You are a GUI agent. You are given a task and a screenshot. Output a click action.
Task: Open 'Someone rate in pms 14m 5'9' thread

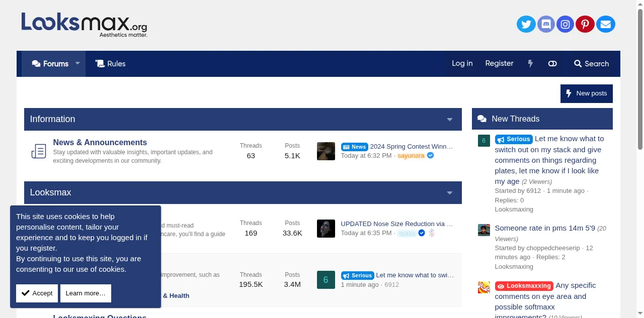pos(545,228)
